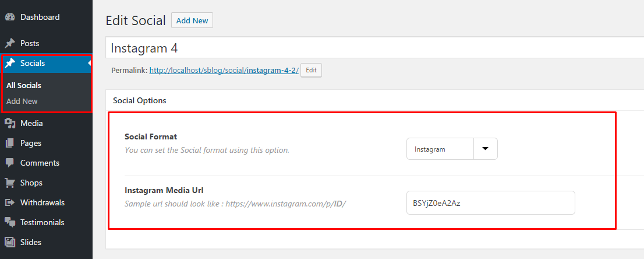Click the Pages icon in sidebar
The height and width of the screenshot is (259, 644).
(10, 143)
